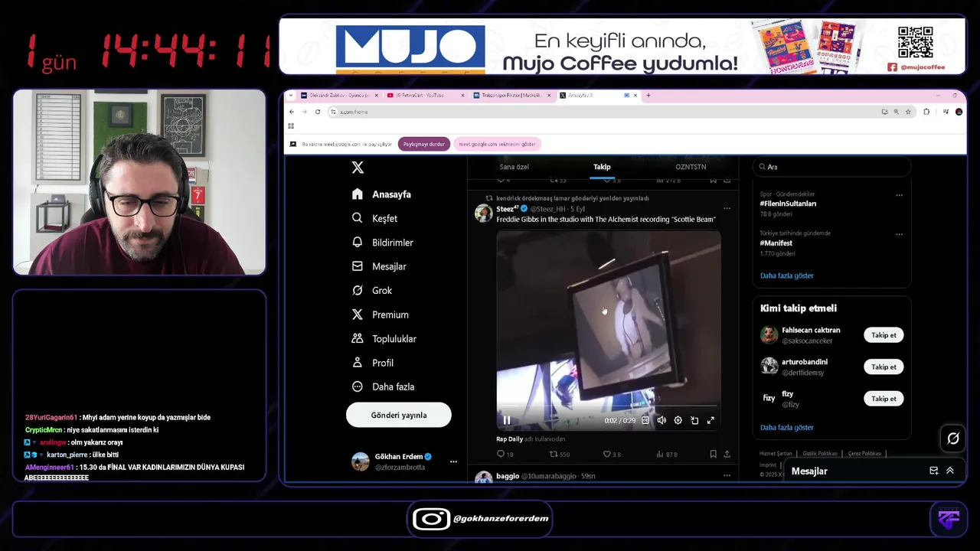Toggle video captions CC
This screenshot has width=980, height=551.
pos(645,420)
